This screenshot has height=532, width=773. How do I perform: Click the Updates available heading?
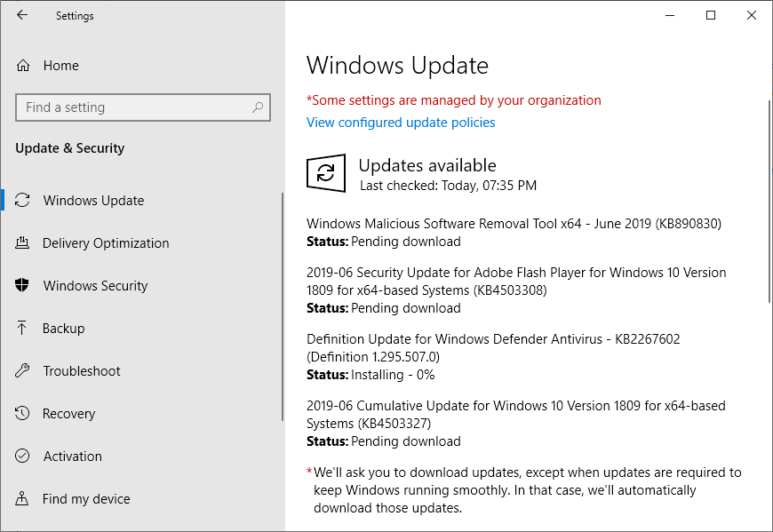[427, 165]
